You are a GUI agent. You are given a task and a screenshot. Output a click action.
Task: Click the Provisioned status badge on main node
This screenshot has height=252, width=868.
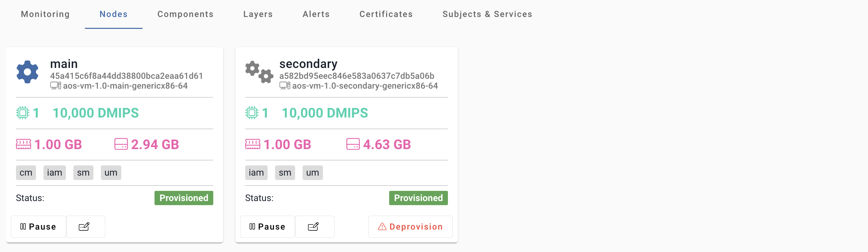184,198
